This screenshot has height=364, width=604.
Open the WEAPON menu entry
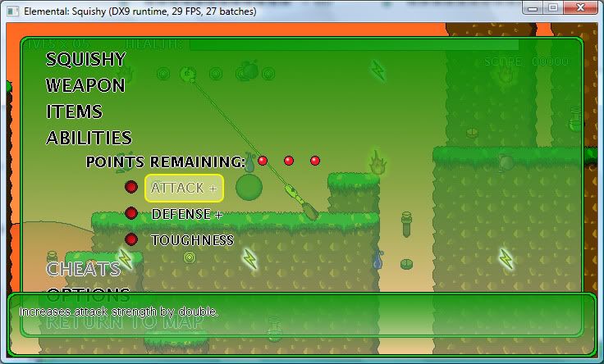coord(85,85)
